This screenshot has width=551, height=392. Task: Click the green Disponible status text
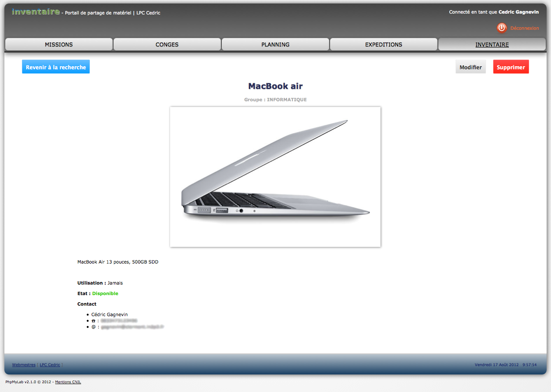pos(105,293)
